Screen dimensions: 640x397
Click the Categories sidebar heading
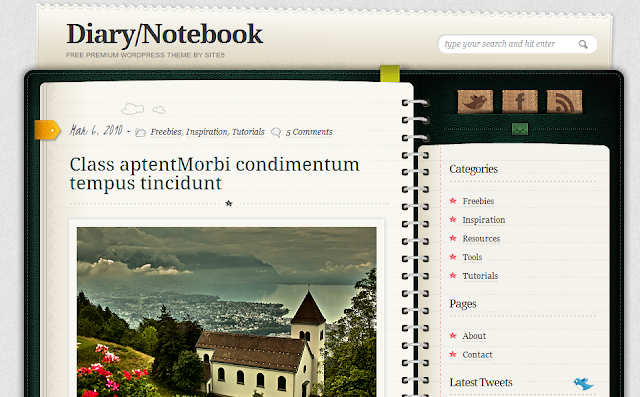473,169
